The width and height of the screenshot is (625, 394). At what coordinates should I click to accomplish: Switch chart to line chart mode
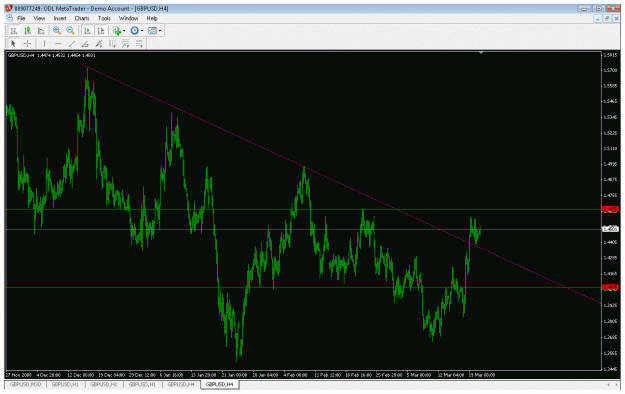click(41, 31)
